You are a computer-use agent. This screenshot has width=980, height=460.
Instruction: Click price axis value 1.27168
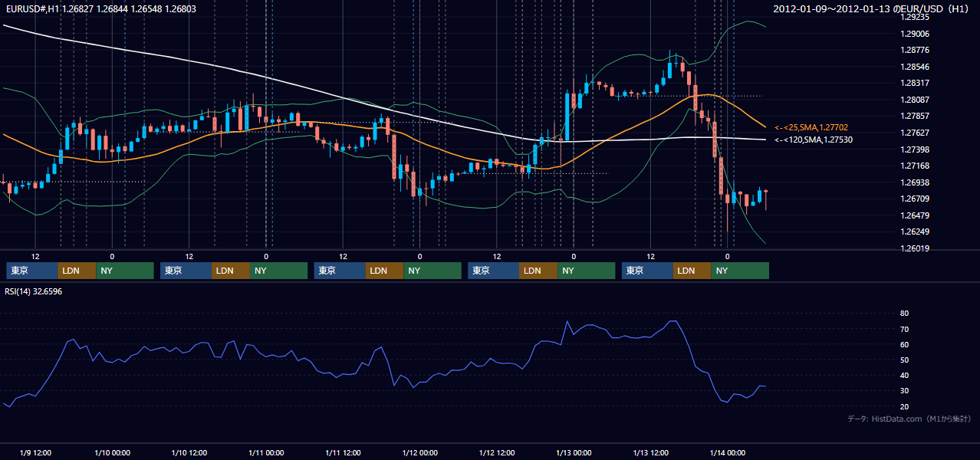(x=915, y=166)
